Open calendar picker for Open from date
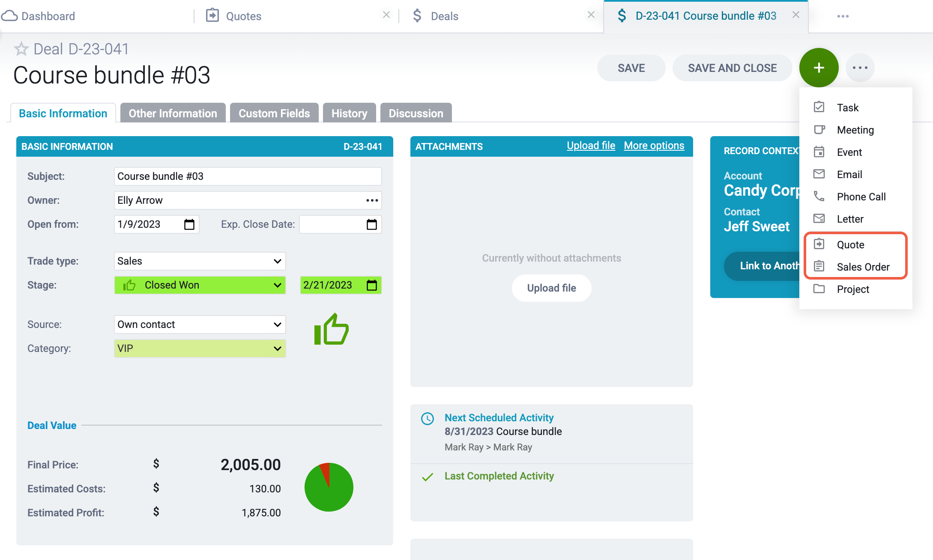The width and height of the screenshot is (933, 560). click(x=189, y=224)
